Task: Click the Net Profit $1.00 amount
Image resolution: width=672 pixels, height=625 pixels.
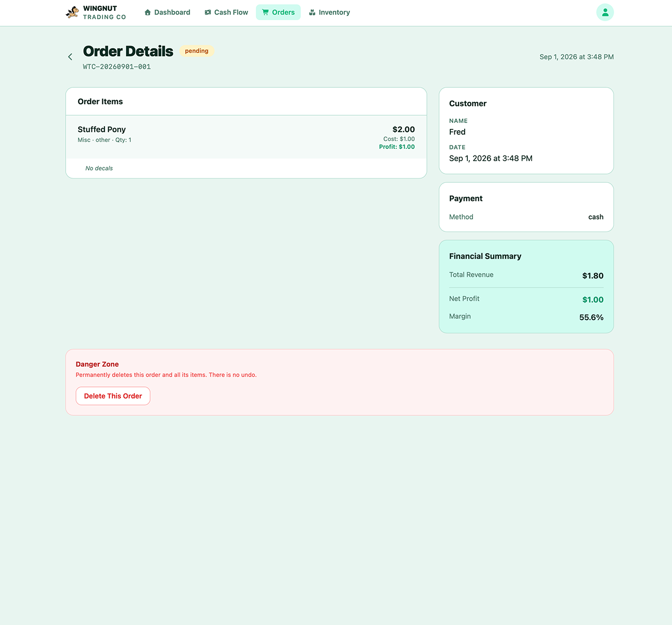Action: [593, 300]
